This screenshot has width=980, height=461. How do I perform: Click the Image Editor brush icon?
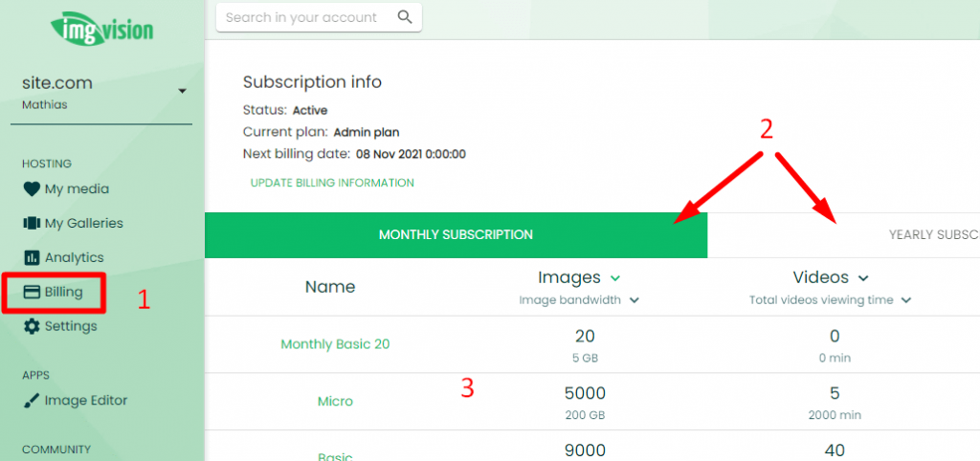pos(32,401)
